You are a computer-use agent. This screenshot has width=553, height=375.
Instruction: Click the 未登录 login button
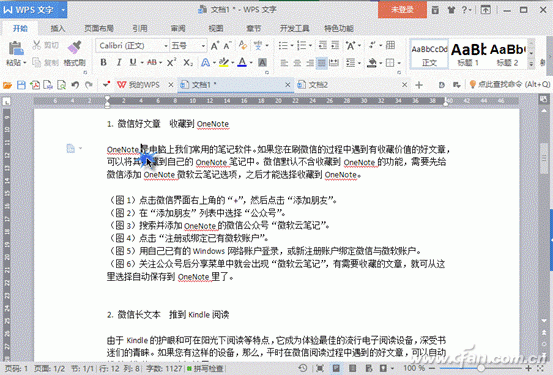(x=402, y=10)
